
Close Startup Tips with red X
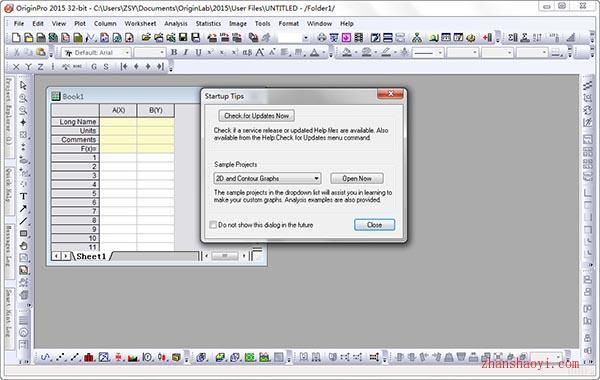click(x=390, y=94)
